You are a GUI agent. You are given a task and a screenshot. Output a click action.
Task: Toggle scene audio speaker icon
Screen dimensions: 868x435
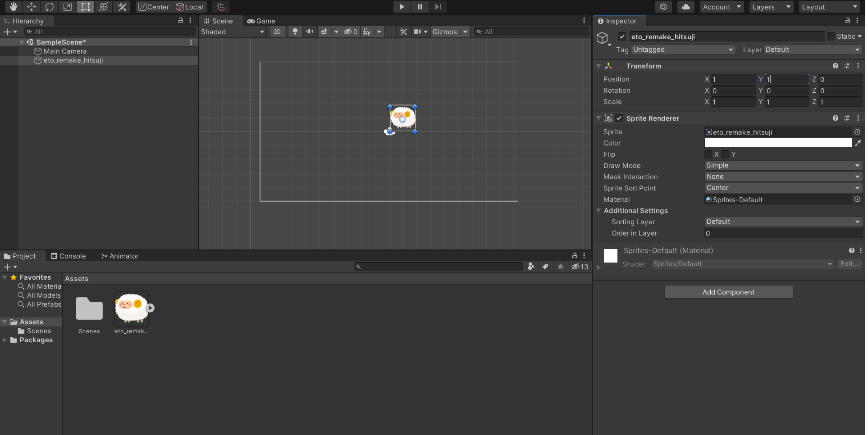(x=310, y=32)
